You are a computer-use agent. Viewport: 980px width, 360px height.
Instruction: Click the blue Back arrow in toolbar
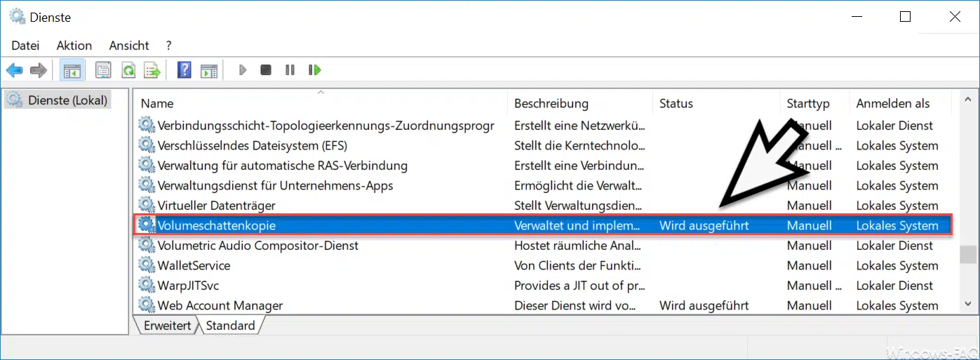click(x=15, y=70)
